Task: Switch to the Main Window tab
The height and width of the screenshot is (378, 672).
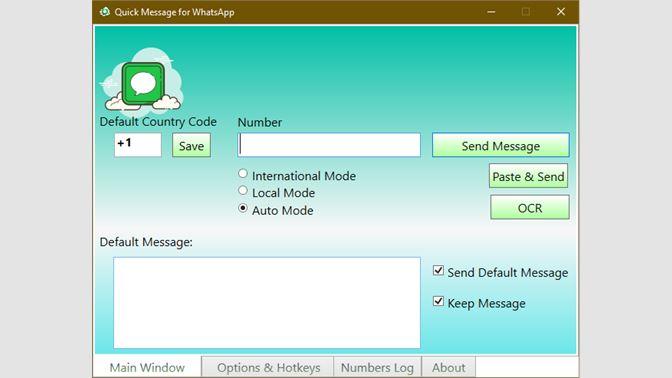Action: [147, 367]
